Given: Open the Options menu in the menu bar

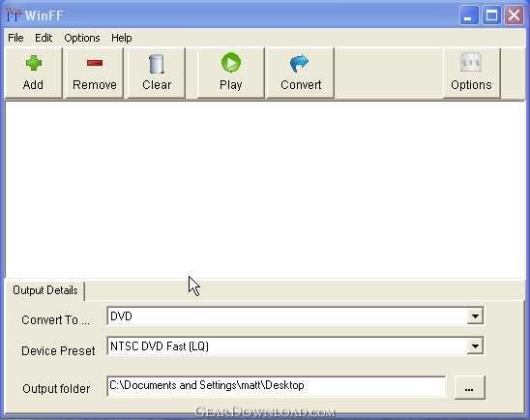Looking at the screenshot, I should pos(82,38).
